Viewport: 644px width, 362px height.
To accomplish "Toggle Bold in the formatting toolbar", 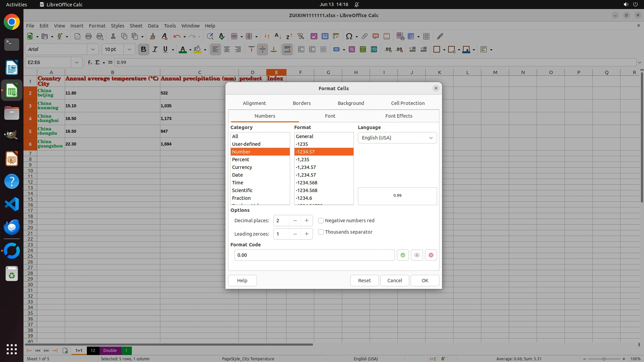I will pos(144,50).
